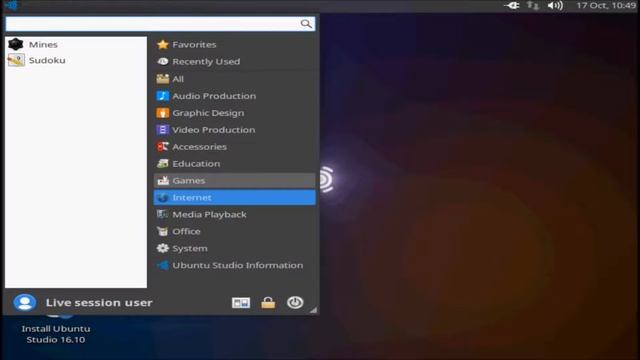Open the Mines game

coord(76,44)
